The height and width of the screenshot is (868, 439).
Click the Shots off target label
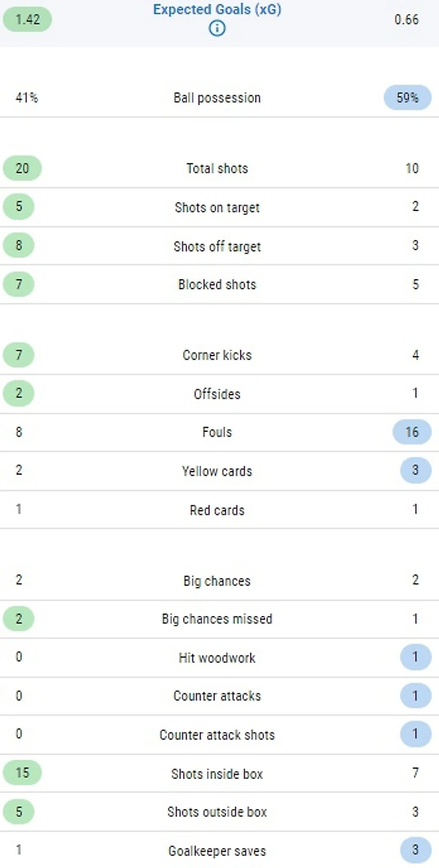pyautogui.click(x=217, y=246)
